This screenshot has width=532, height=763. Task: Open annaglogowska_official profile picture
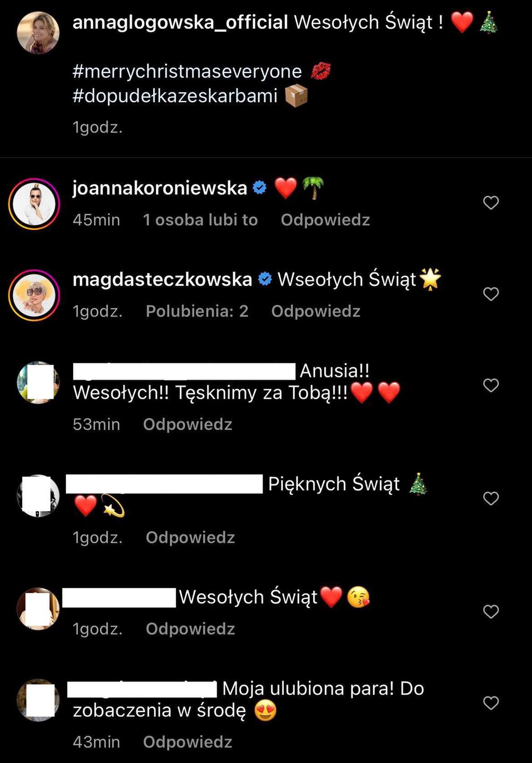coord(38,33)
